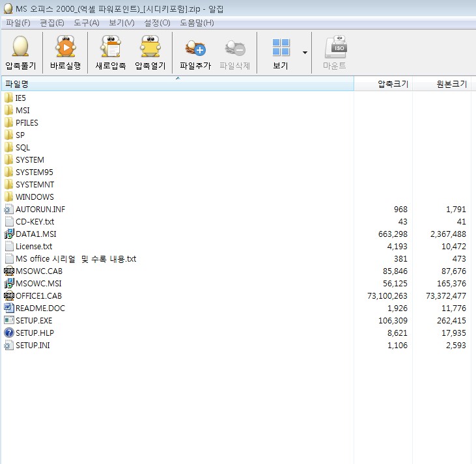Expand the 보기 view dropdown arrow
Screen dimensions: 476x464
pyautogui.click(x=305, y=52)
